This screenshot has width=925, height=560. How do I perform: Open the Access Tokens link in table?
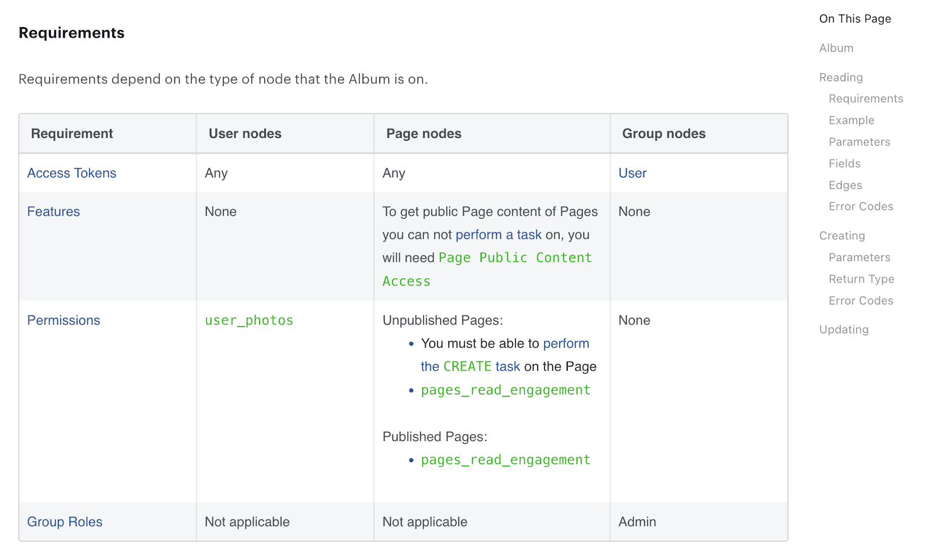(x=72, y=173)
